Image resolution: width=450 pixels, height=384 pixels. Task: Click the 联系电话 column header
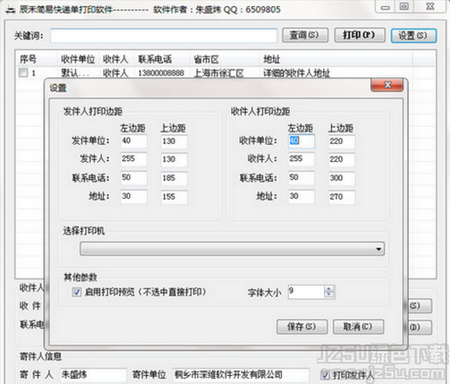click(162, 59)
